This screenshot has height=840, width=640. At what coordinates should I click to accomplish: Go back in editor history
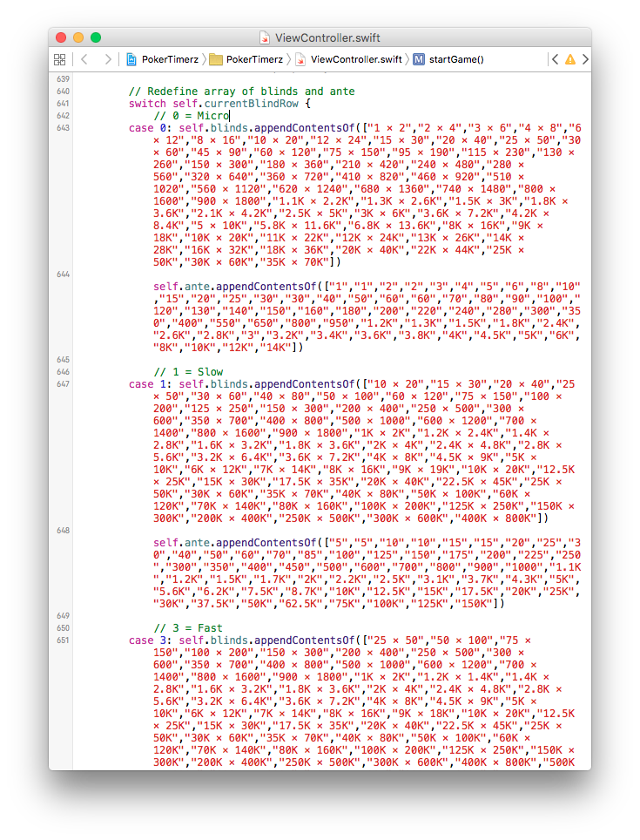click(84, 59)
